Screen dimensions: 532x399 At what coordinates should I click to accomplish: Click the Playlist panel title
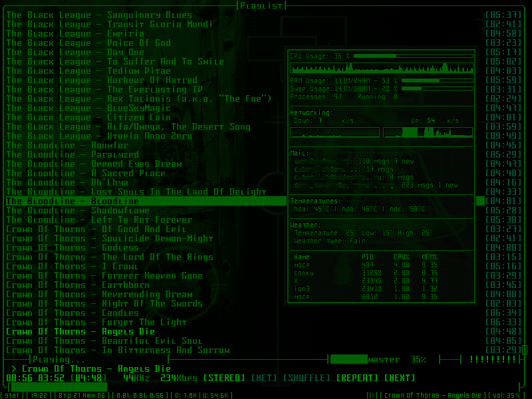pyautogui.click(x=261, y=5)
